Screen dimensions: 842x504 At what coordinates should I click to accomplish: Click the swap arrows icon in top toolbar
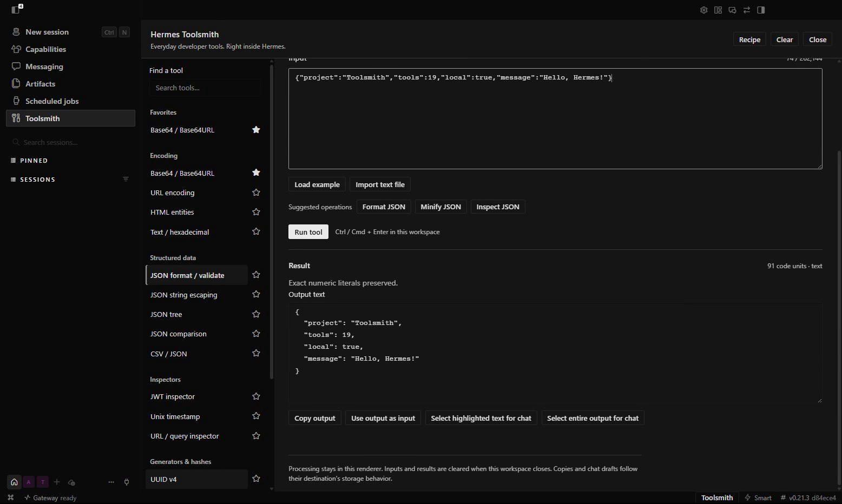tap(747, 10)
